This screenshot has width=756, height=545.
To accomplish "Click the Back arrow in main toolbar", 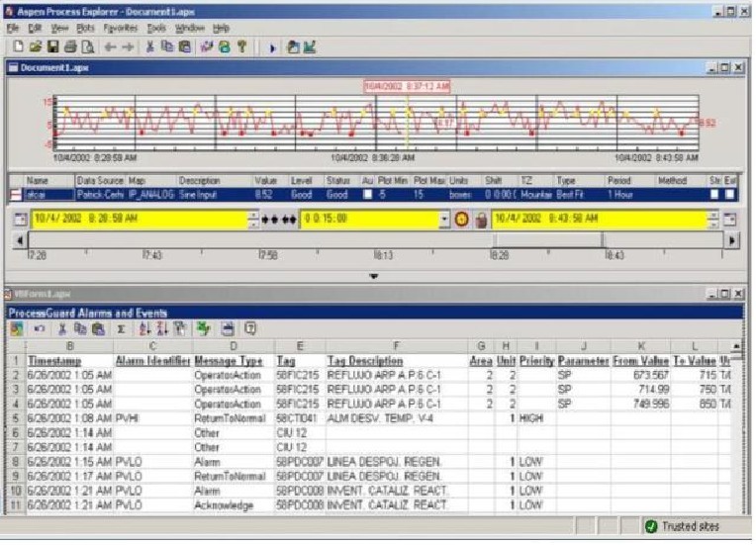I will pos(111,47).
